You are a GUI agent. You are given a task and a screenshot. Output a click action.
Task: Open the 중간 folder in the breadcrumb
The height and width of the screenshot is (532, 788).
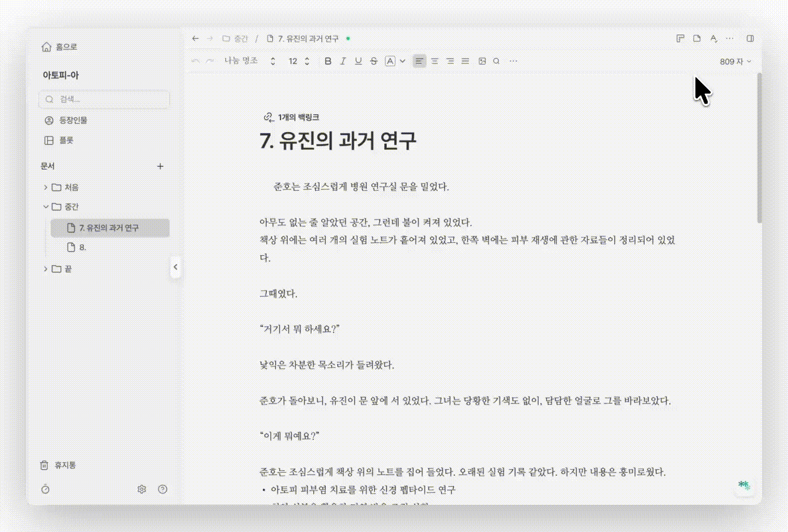[235, 38]
